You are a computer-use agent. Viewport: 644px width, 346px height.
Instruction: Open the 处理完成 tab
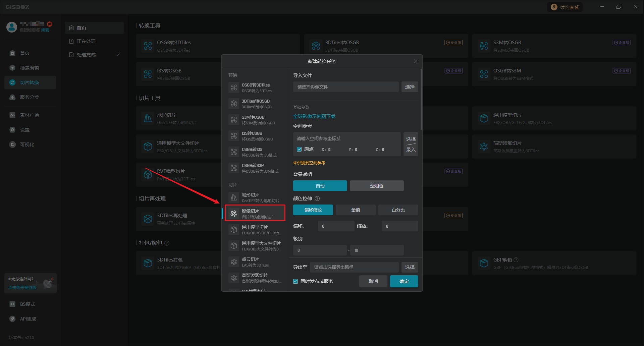(x=86, y=55)
